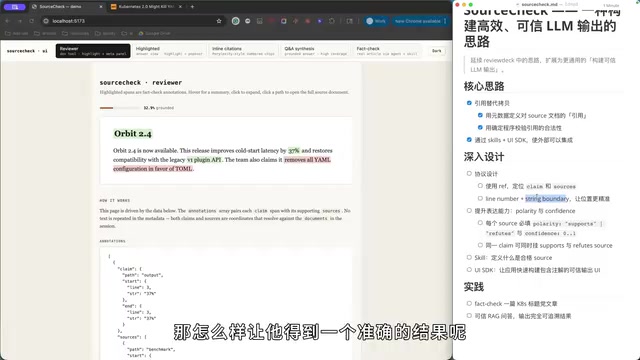
Task: Select the Highlighted view tab
Action: pyautogui.click(x=169, y=51)
